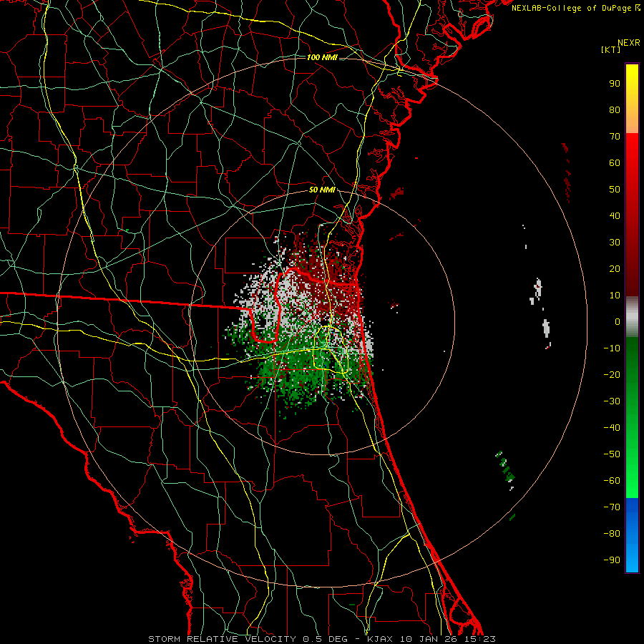Click the STORM RELATIVE VELOCITY product caption
The image size is (644, 644).
coord(222,639)
